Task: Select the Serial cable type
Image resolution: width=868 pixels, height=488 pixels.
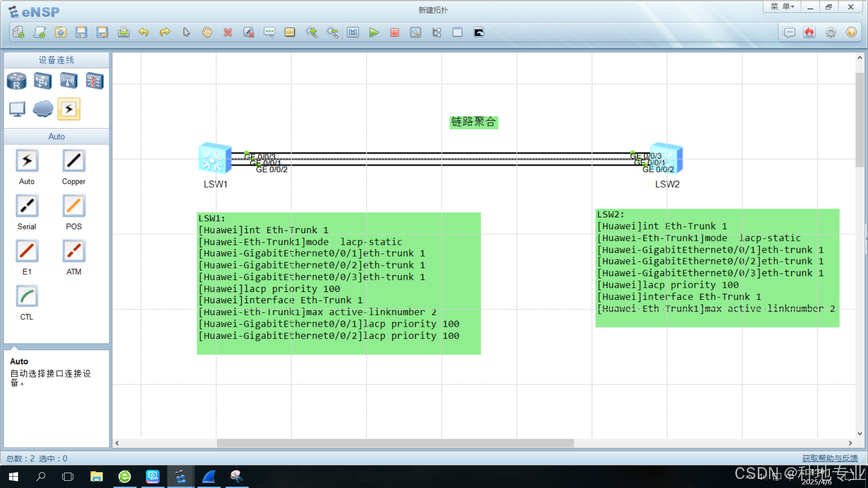Action: 27,206
